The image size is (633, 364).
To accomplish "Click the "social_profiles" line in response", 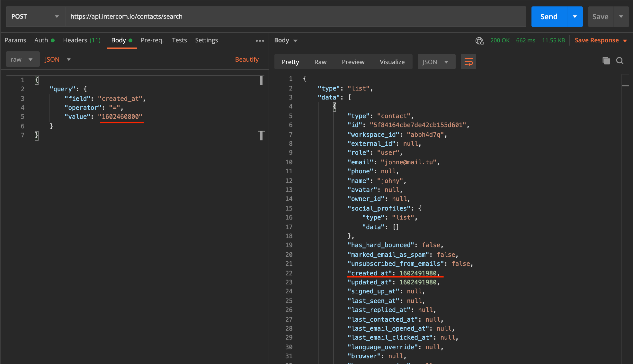I will tap(385, 209).
